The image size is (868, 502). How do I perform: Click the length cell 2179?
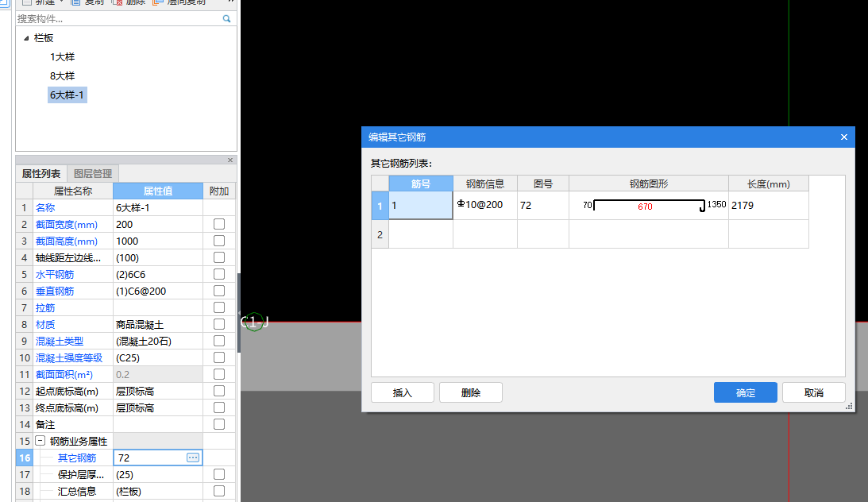pos(769,206)
